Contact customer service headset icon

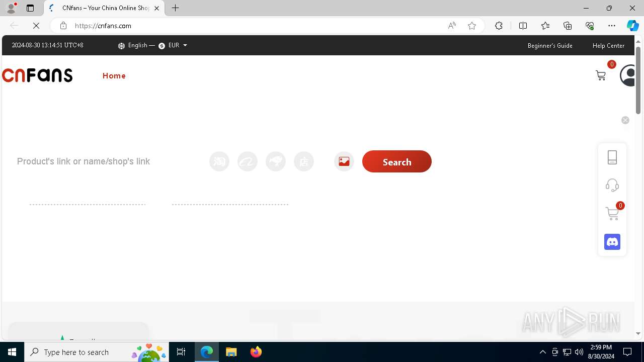pos(612,185)
